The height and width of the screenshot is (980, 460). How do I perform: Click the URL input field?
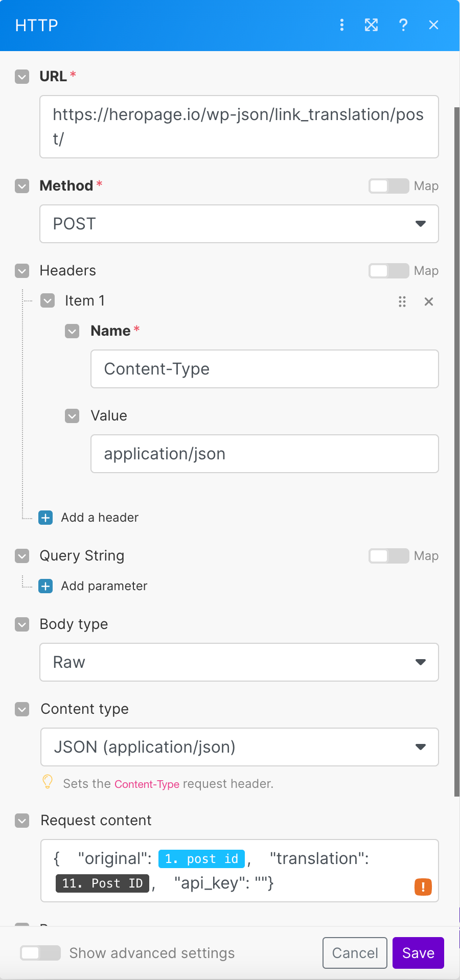pyautogui.click(x=239, y=127)
